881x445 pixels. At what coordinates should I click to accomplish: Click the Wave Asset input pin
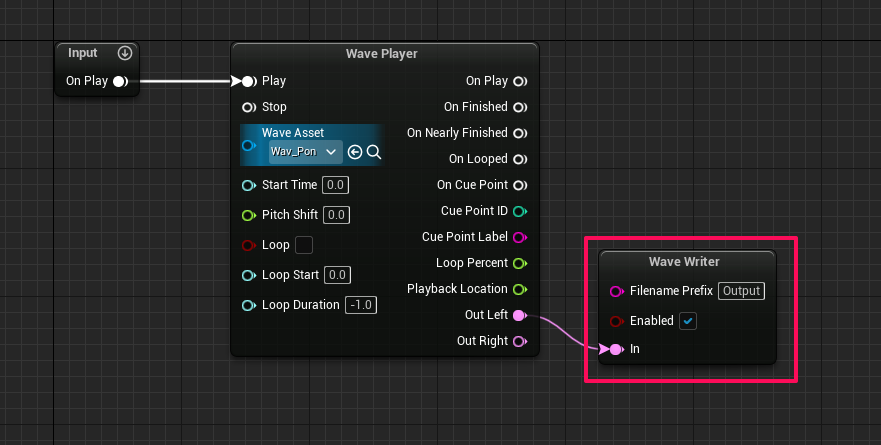[249, 146]
